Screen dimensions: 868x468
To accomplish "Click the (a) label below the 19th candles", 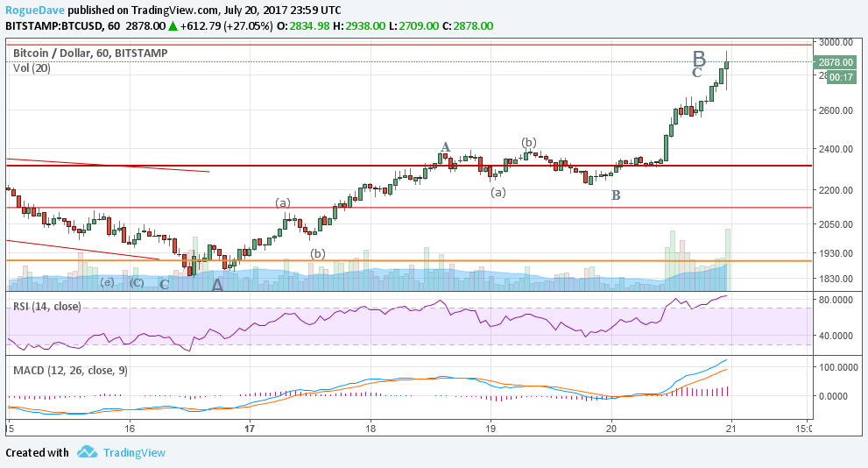I will (x=498, y=192).
